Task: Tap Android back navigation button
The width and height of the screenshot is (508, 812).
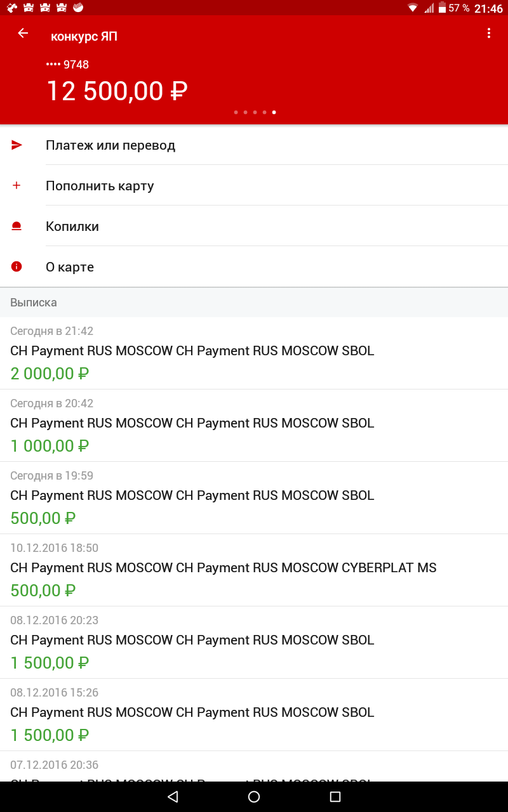Action: 173,797
